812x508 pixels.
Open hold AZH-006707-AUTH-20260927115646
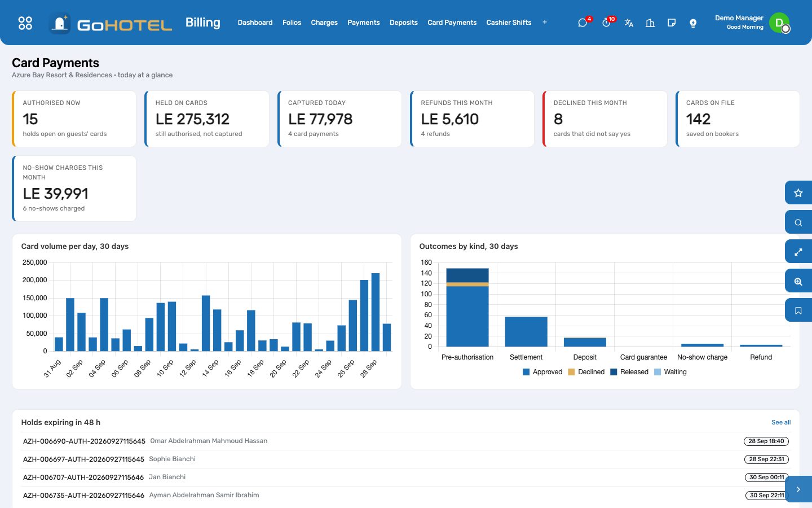tap(83, 477)
